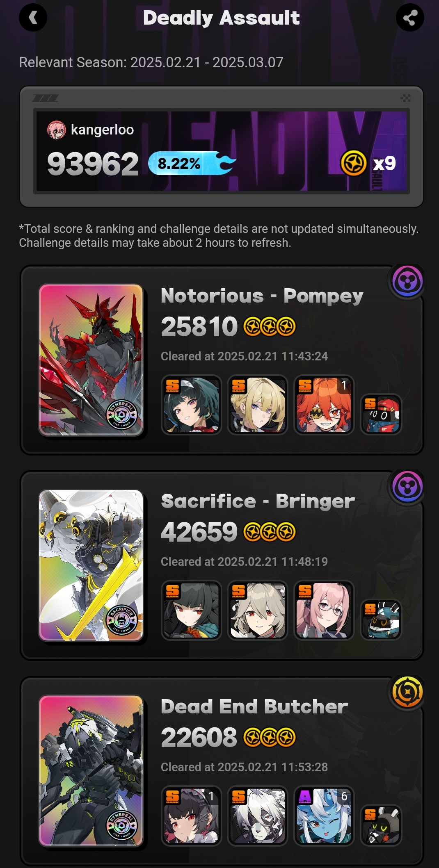This screenshot has width=439, height=868.
Task: Select the blue shark Bangboo in Bringer team
Action: coord(381,620)
